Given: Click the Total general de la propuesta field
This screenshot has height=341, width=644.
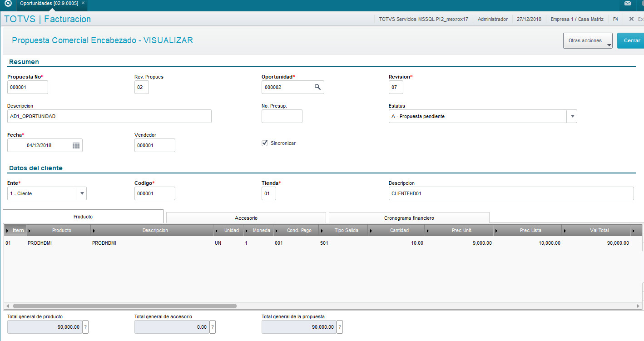Looking at the screenshot, I should [299, 327].
